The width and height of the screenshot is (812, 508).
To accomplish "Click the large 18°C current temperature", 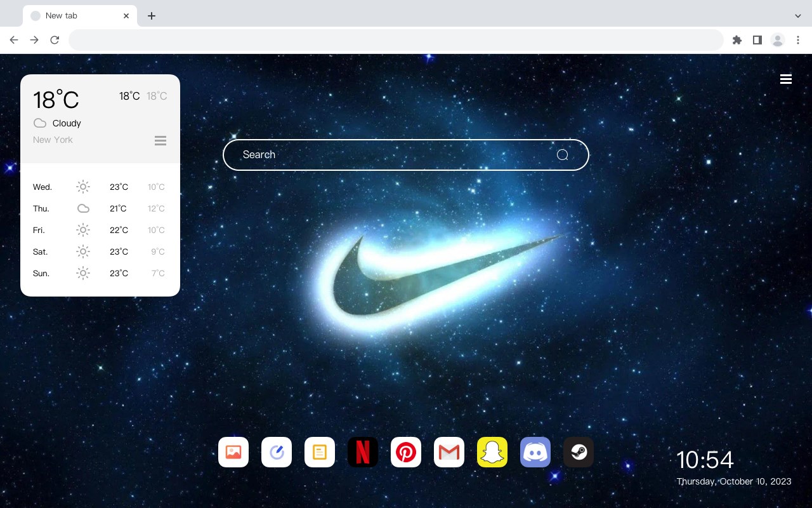I will pos(56,100).
